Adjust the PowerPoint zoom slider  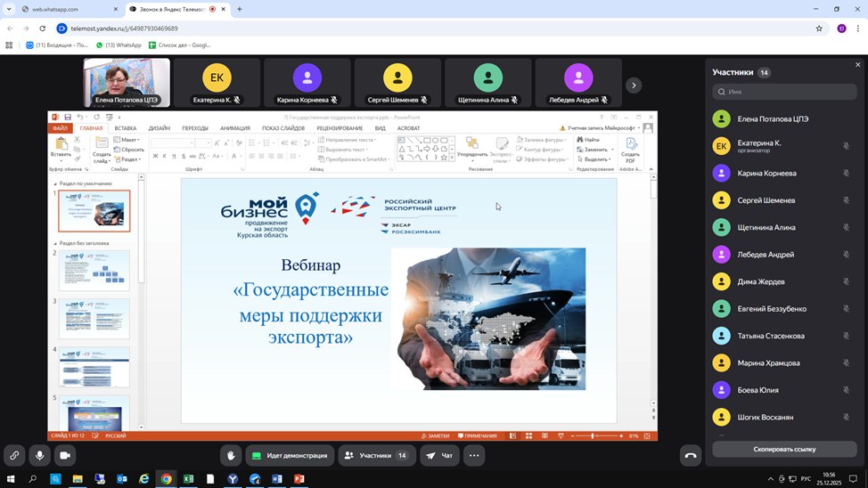tap(593, 436)
